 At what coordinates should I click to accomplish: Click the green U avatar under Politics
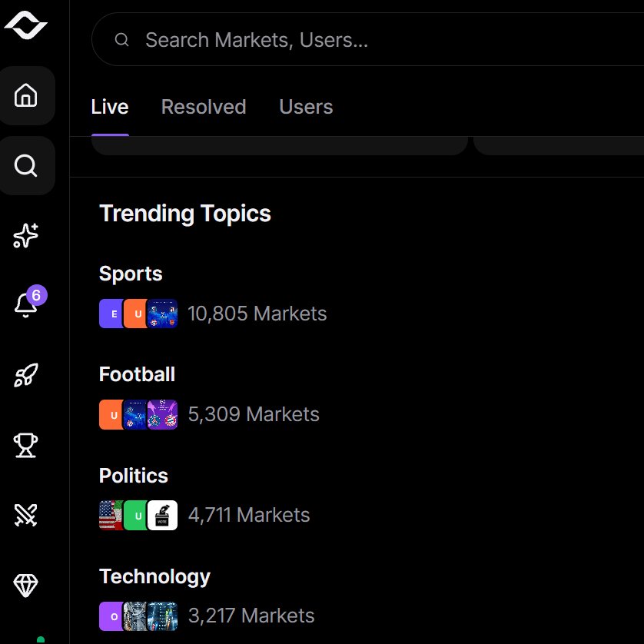click(135, 515)
